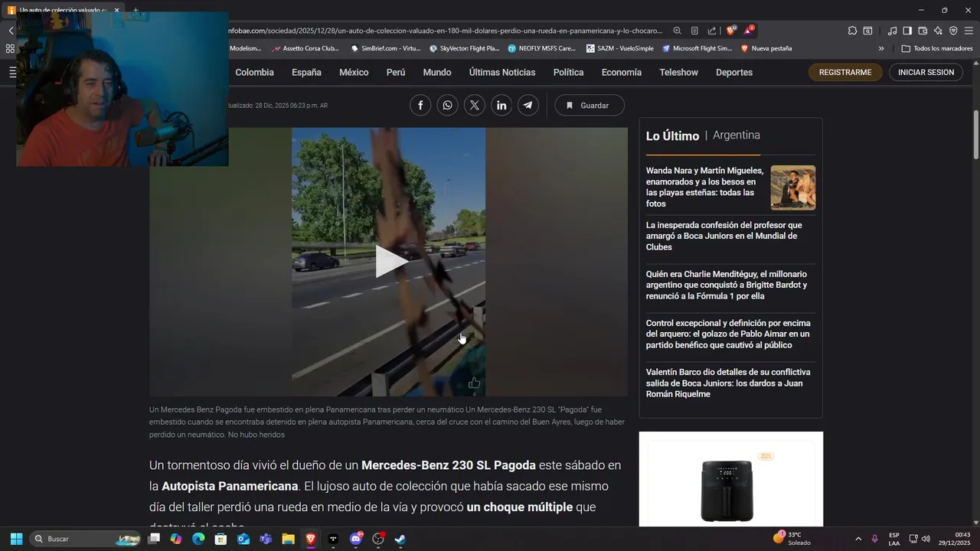
Task: Open Boca Juniors professor confession story
Action: (x=724, y=236)
